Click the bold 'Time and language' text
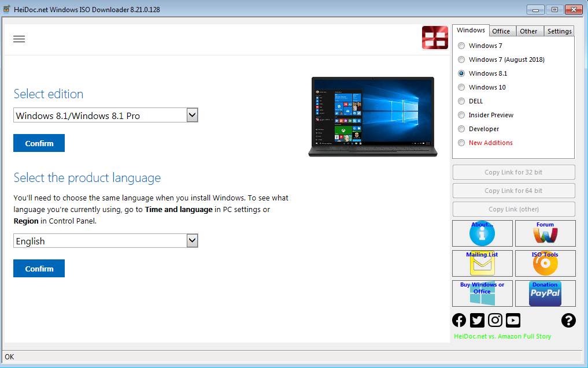The height and width of the screenshot is (368, 588). [x=179, y=210]
